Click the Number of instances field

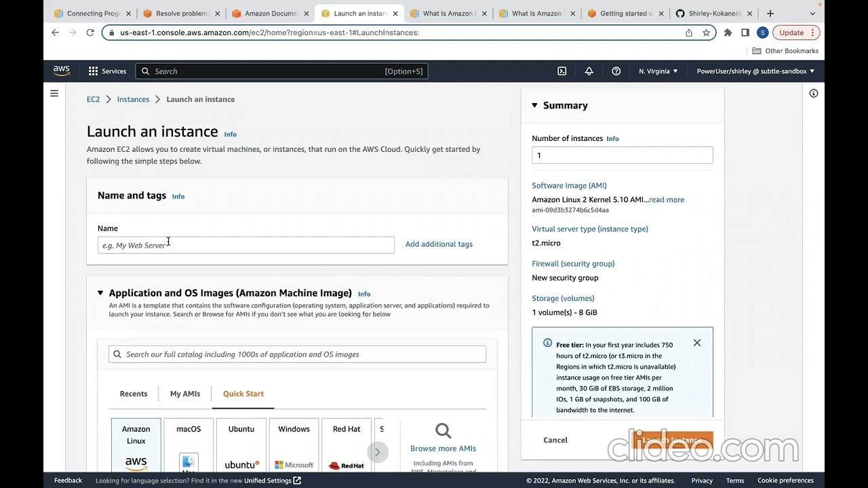pyautogui.click(x=623, y=155)
